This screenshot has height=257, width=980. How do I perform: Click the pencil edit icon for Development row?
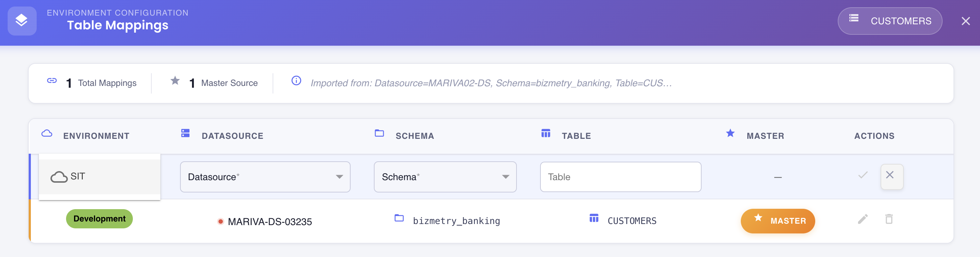pyautogui.click(x=862, y=219)
